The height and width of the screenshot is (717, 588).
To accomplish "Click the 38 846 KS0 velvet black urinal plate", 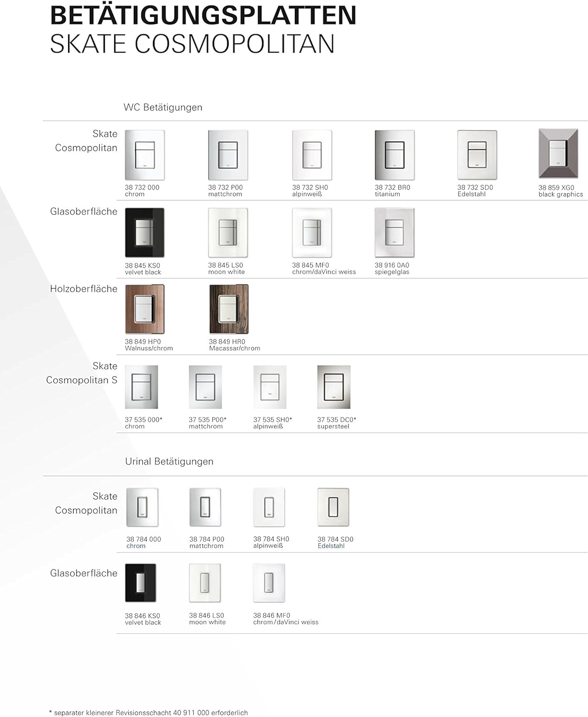I will [141, 583].
